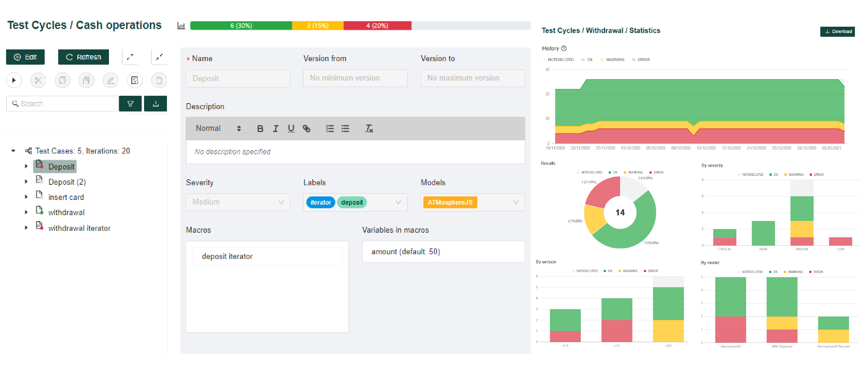Click the description text area
This screenshot has height=372, width=868.
click(x=355, y=152)
